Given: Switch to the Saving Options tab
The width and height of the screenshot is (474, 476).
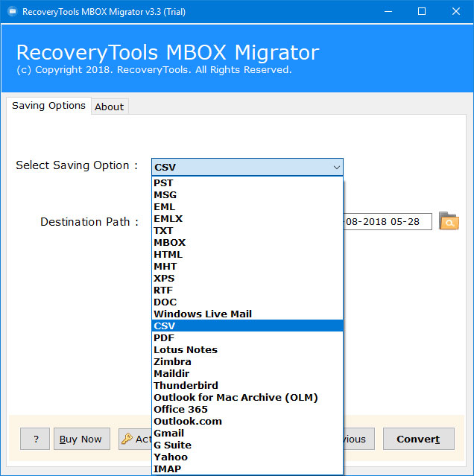Looking at the screenshot, I should [48, 106].
